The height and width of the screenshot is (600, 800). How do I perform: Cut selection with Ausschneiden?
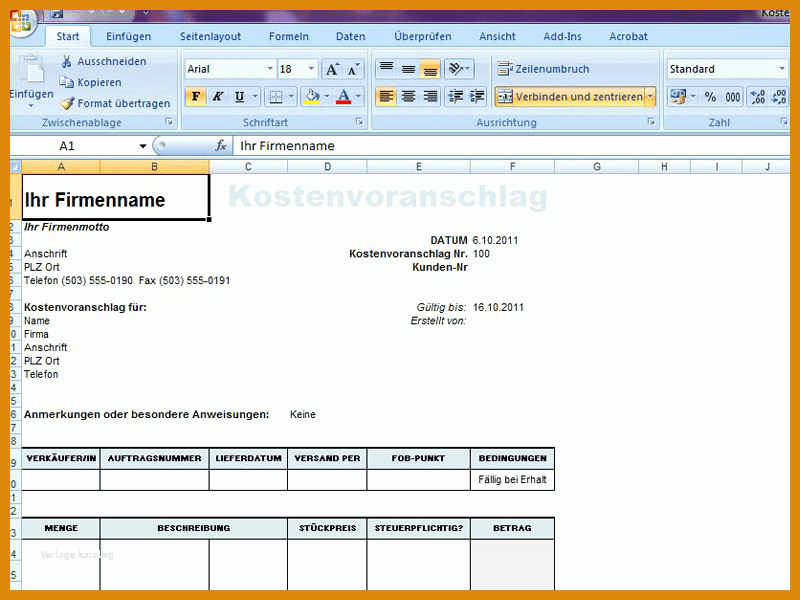pos(104,61)
